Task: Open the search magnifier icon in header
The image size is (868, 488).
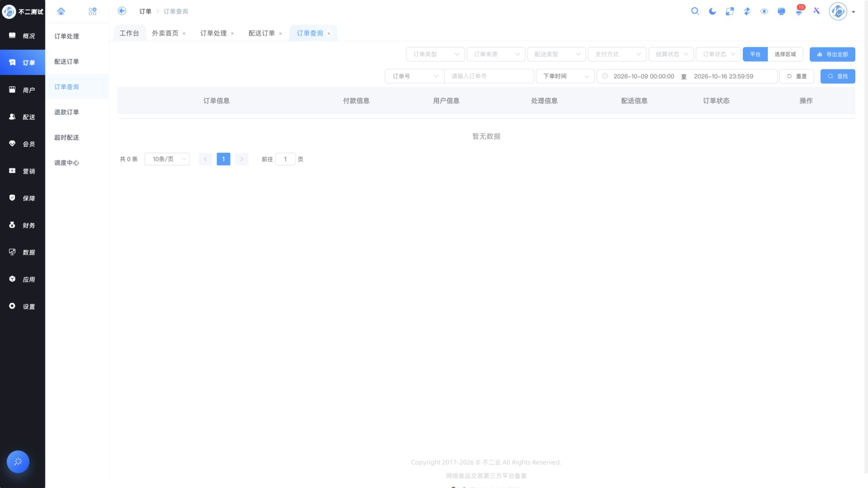Action: (695, 11)
